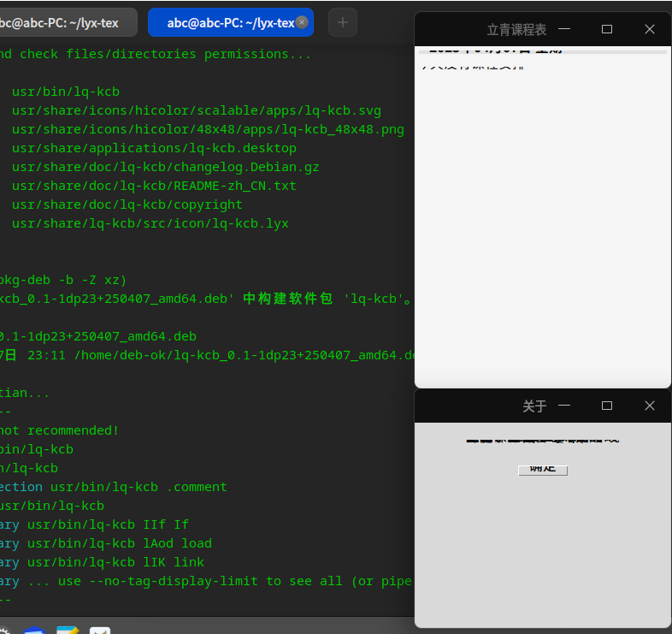Close the 关于 dialog window
672x634 pixels.
pyautogui.click(x=649, y=406)
